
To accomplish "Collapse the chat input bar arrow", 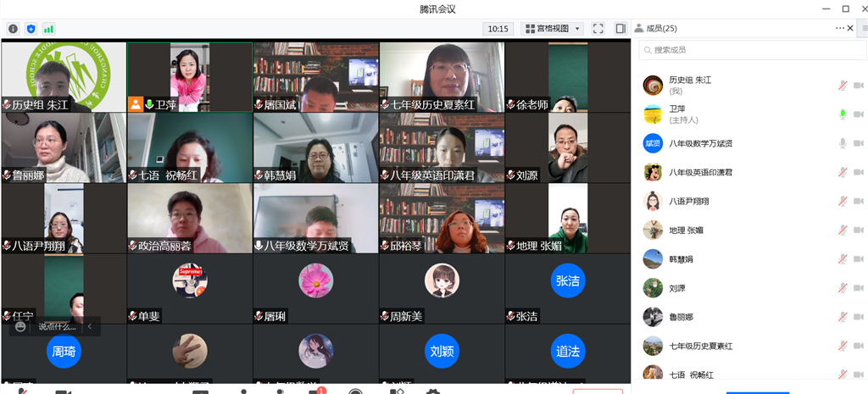I will point(89,326).
